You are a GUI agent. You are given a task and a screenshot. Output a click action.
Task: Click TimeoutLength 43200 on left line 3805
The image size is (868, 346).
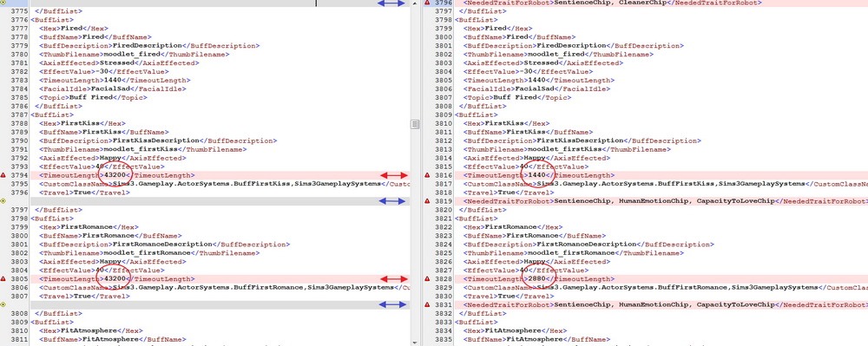coord(117,279)
